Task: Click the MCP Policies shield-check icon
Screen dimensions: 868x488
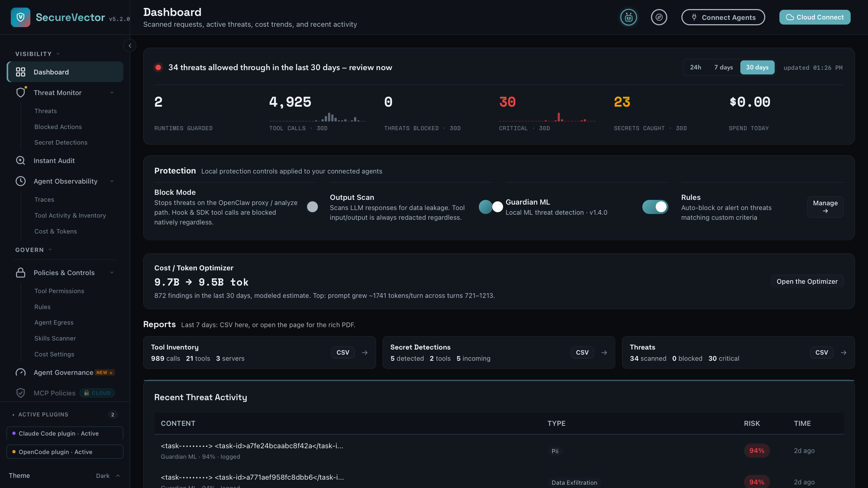Action: (21, 393)
